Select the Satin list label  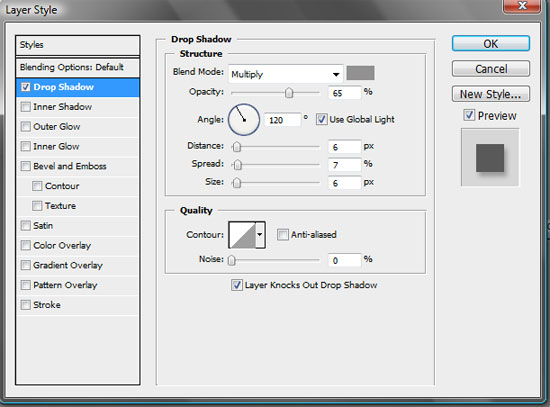[43, 226]
